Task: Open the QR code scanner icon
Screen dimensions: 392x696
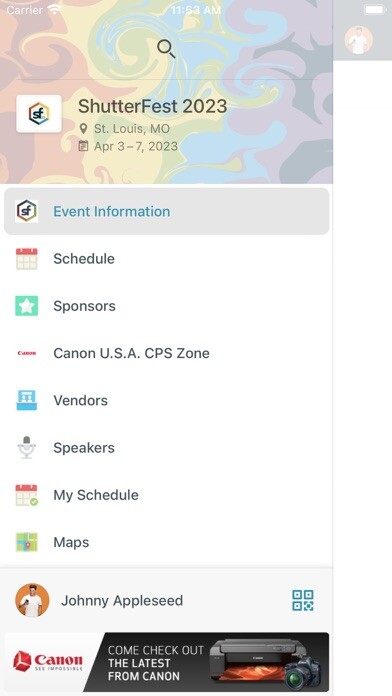Action: [x=303, y=600]
